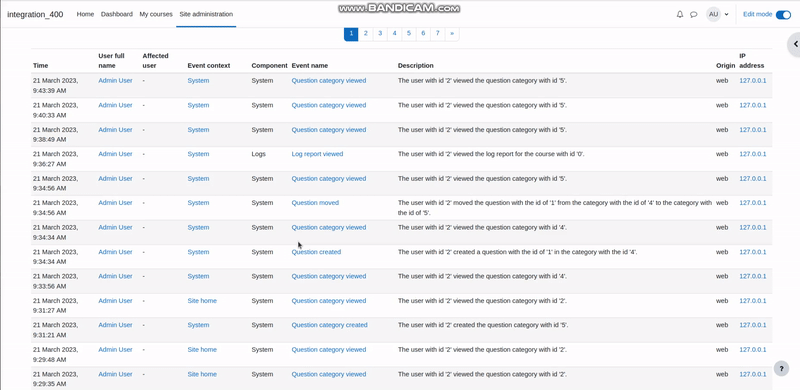Click the Time column header
This screenshot has width=800, height=390.
coord(40,65)
